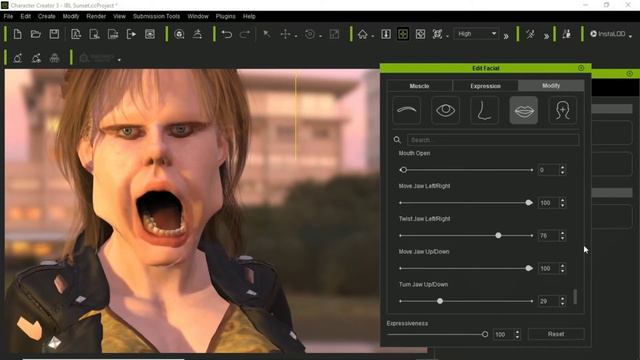
Task: Click the Twist Jaw Left/Right slider handle
Action: [x=498, y=236]
